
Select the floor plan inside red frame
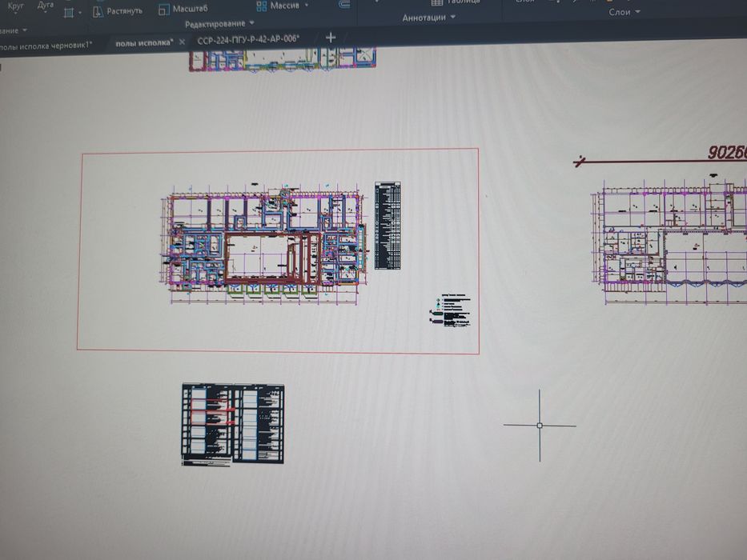pyautogui.click(x=264, y=243)
